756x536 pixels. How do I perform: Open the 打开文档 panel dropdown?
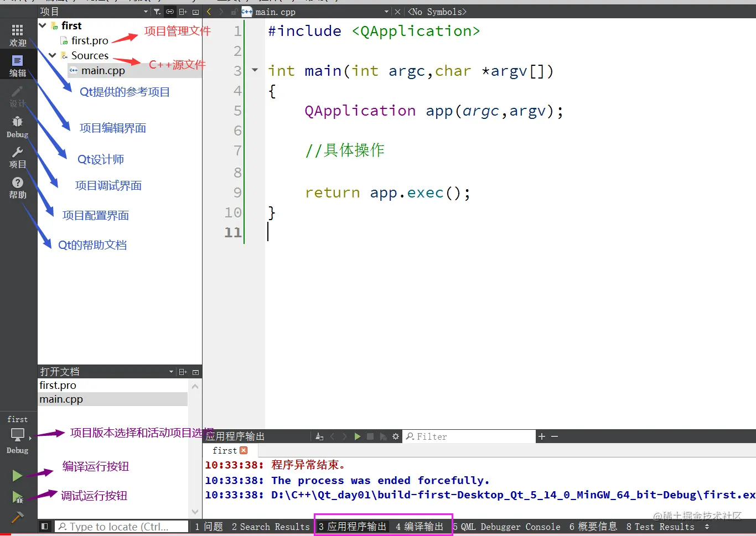[x=171, y=372]
